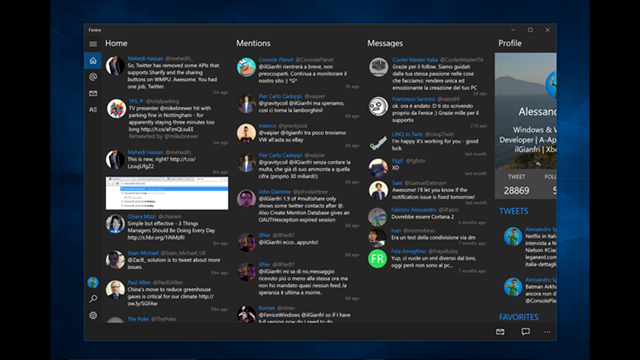Click Roman's avatar in Mentions
The width and height of the screenshot is (640, 360).
click(246, 314)
